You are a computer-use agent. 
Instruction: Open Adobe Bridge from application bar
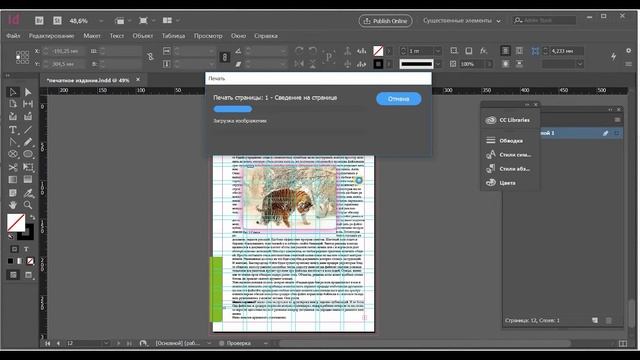pyautogui.click(x=39, y=20)
